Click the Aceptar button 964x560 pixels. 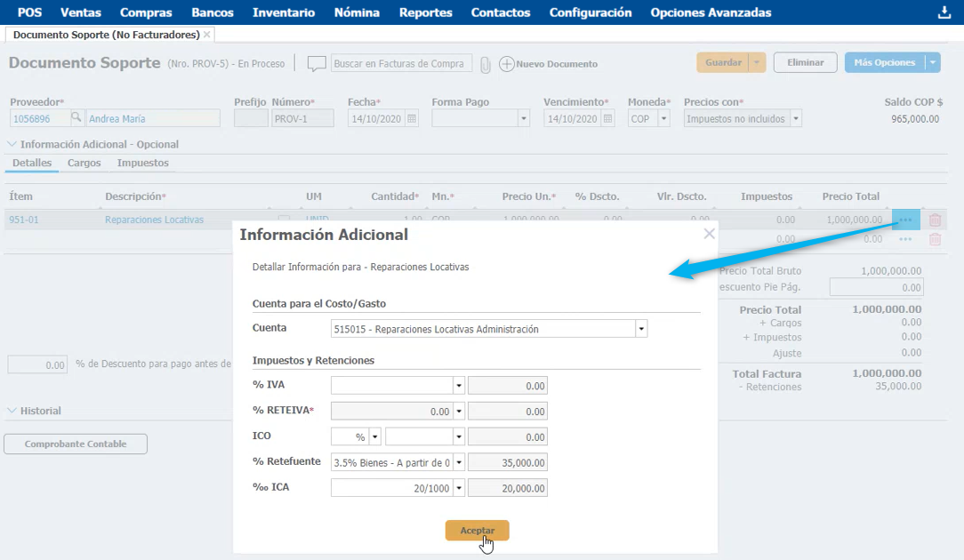[x=477, y=530]
